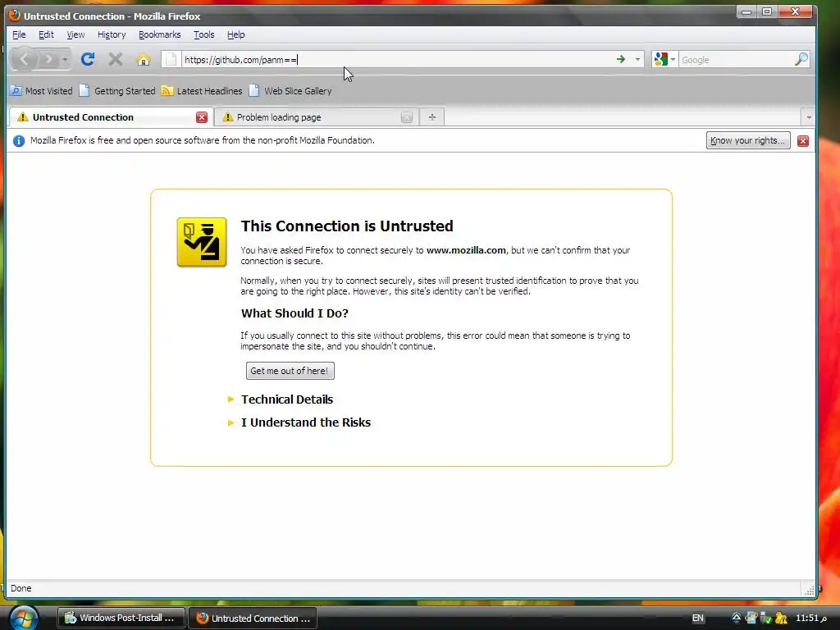Go to the Home page

[143, 59]
